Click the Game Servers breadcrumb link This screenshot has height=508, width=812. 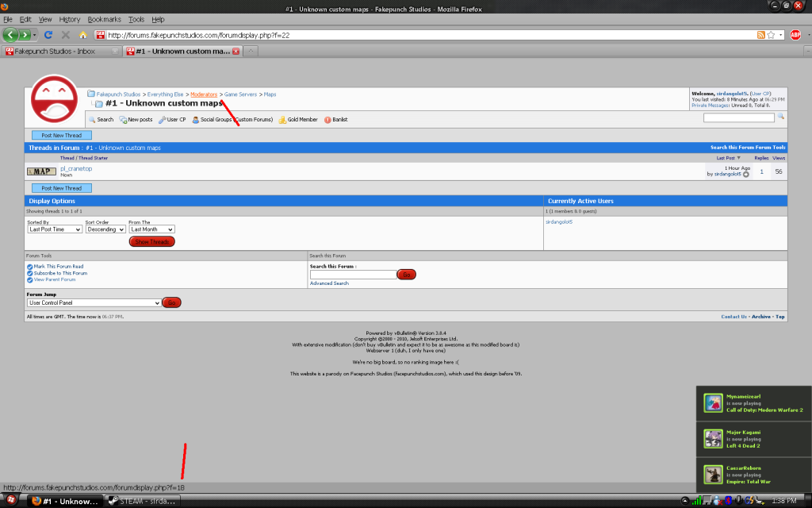coord(240,94)
